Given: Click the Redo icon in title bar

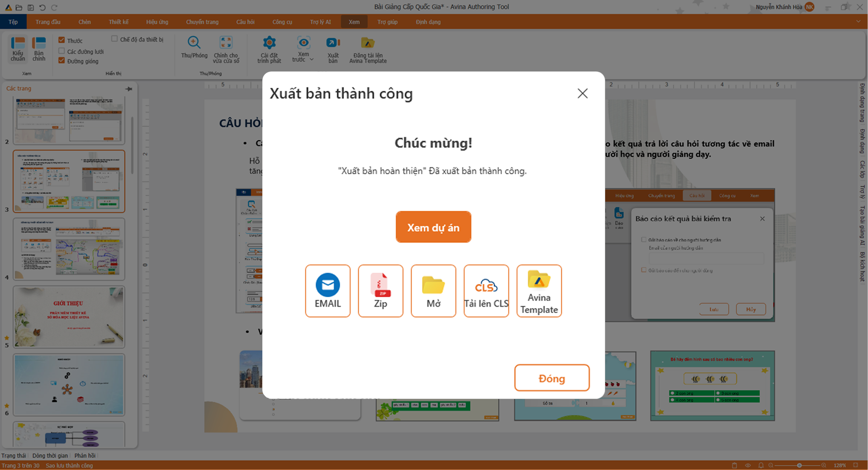Looking at the screenshot, I should [x=54, y=7].
